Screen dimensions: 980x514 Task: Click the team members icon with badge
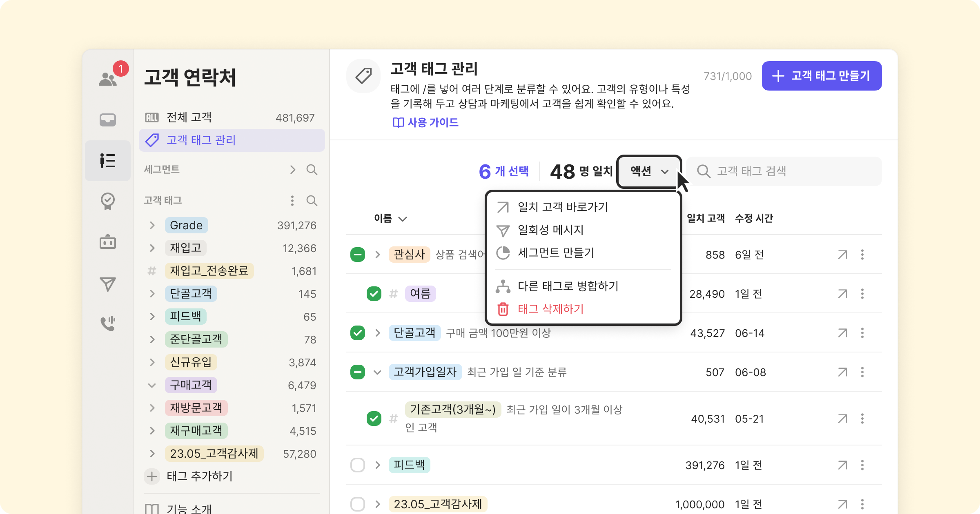pos(108,78)
